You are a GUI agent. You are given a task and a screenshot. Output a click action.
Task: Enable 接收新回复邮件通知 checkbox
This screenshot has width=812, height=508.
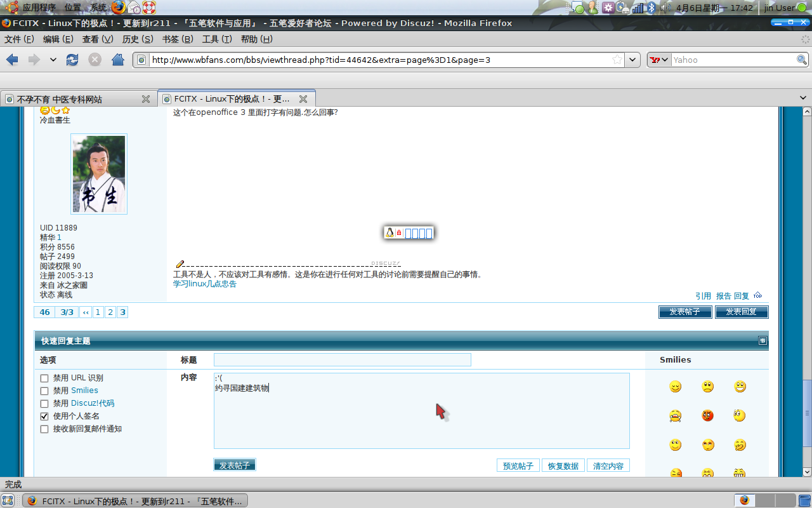(44, 429)
